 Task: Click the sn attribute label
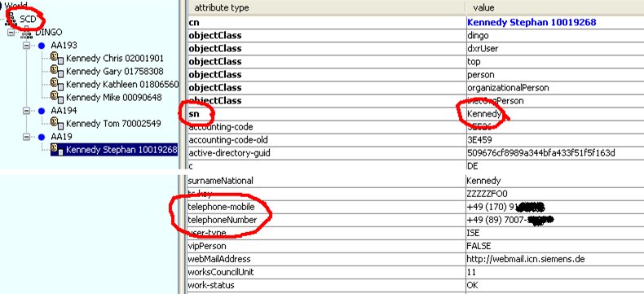point(194,114)
